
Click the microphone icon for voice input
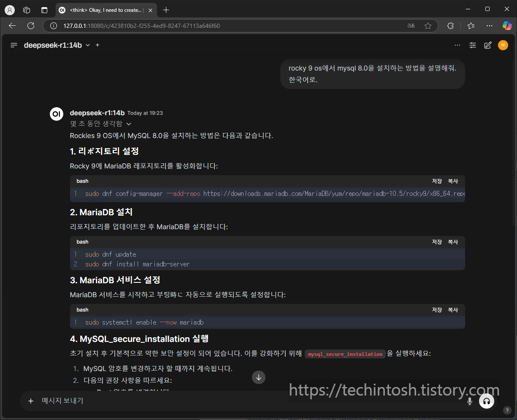(x=469, y=401)
